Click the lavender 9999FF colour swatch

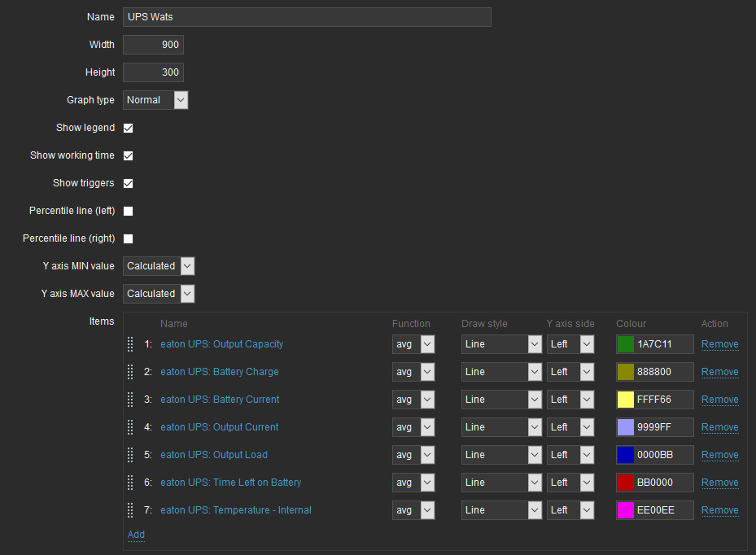626,427
